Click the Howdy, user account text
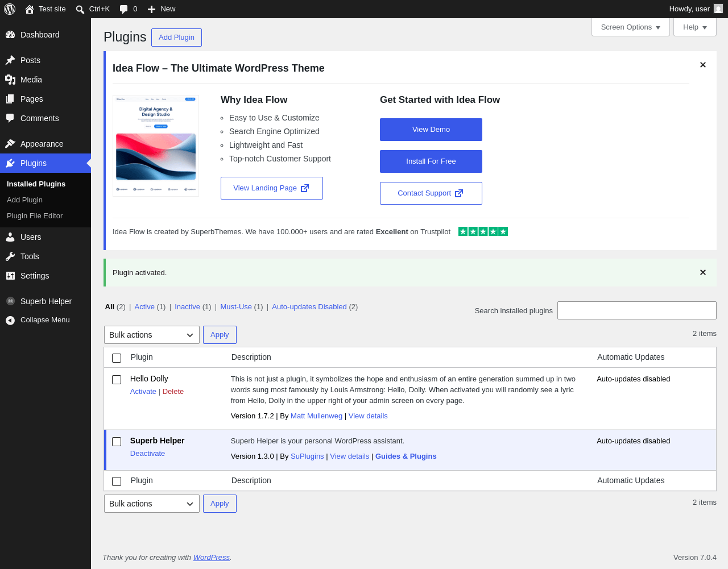 (689, 9)
